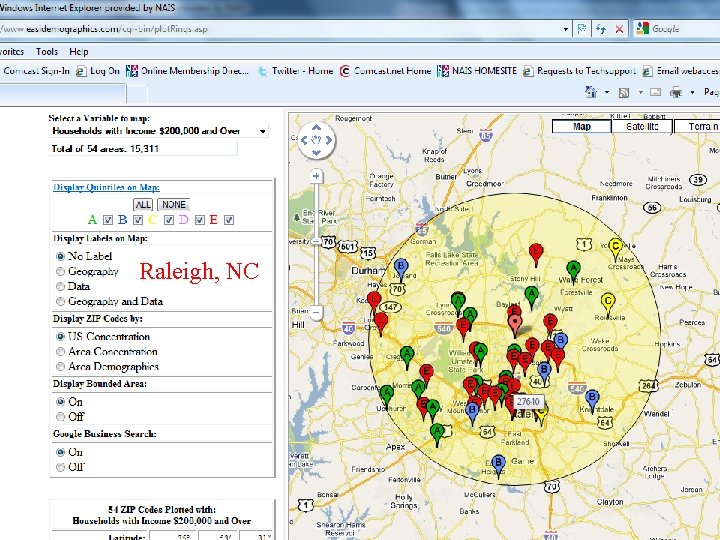Click the empty new browser tab
The height and width of the screenshot is (540, 720).
coord(137,94)
